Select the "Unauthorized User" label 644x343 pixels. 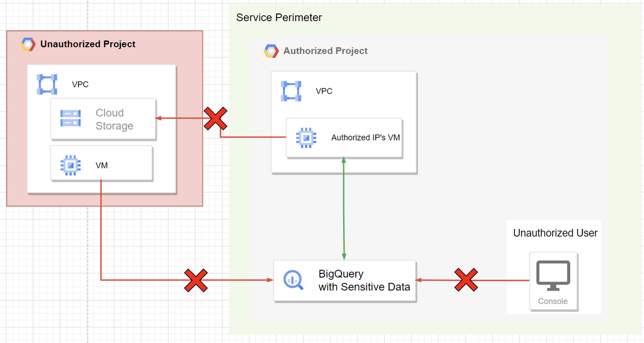click(555, 233)
